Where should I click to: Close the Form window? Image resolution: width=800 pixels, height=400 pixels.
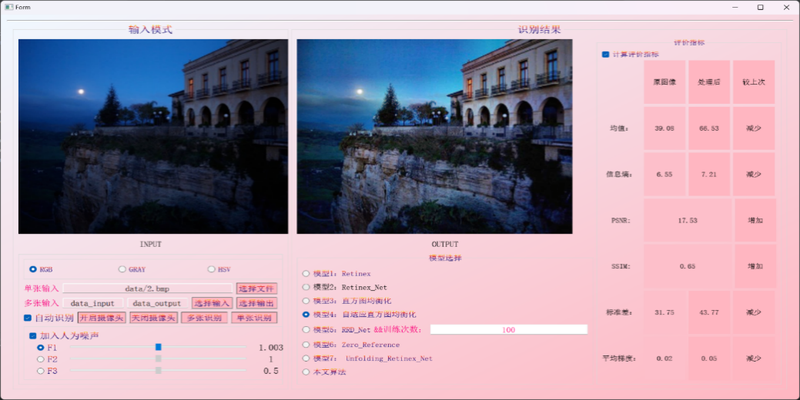coord(786,7)
